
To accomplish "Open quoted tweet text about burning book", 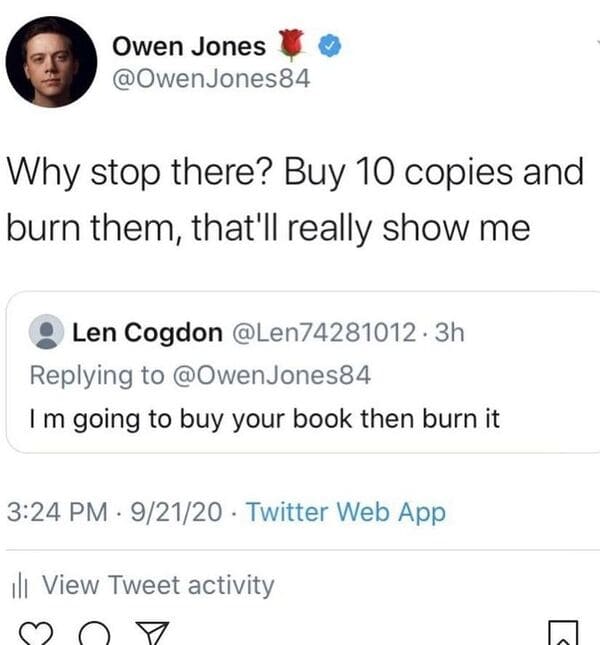I will point(264,419).
